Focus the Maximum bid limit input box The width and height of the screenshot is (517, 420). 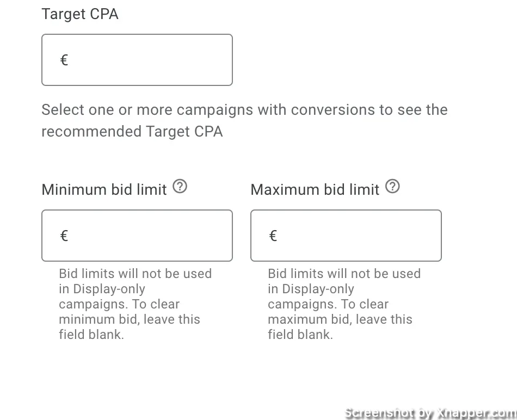[x=346, y=236]
